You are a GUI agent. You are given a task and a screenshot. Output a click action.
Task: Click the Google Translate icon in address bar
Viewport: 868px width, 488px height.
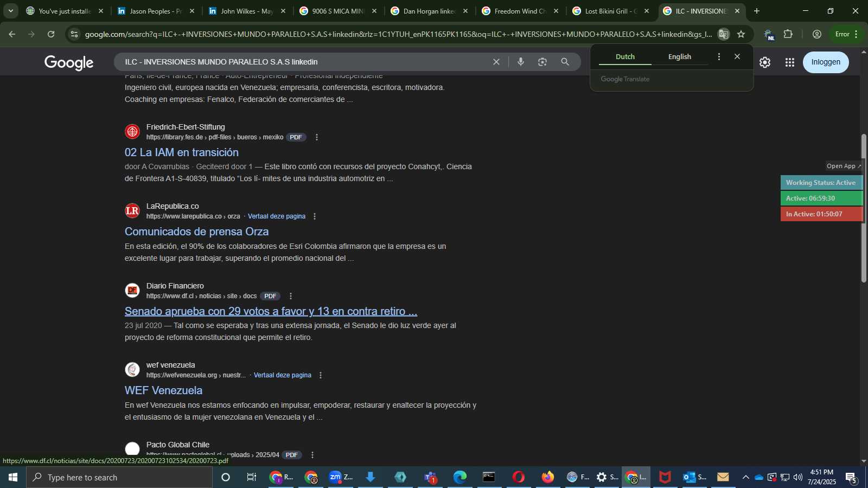[x=724, y=34]
